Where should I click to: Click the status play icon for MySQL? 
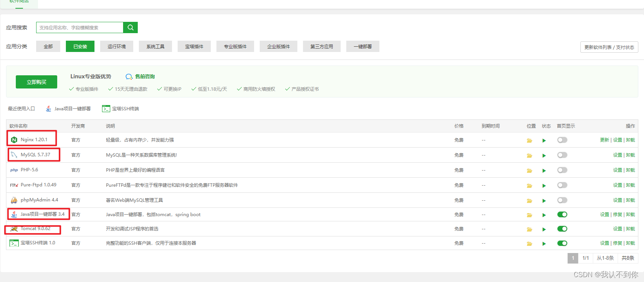(x=544, y=155)
